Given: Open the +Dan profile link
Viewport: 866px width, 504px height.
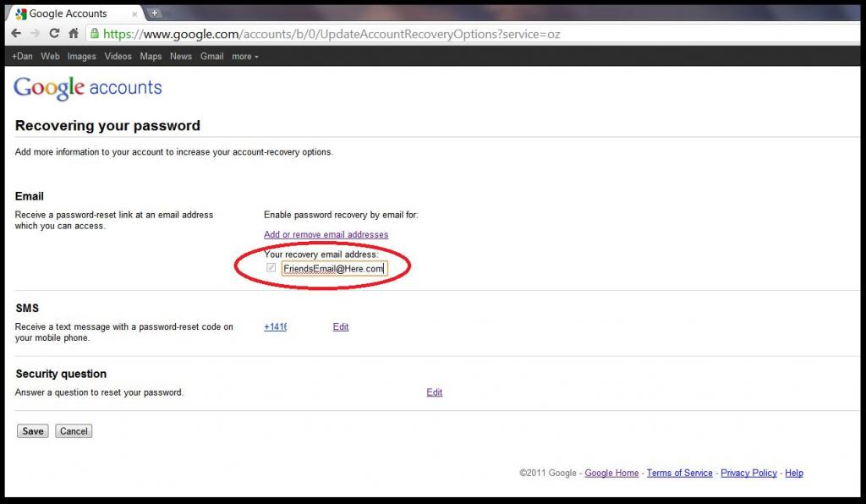Looking at the screenshot, I should [22, 57].
